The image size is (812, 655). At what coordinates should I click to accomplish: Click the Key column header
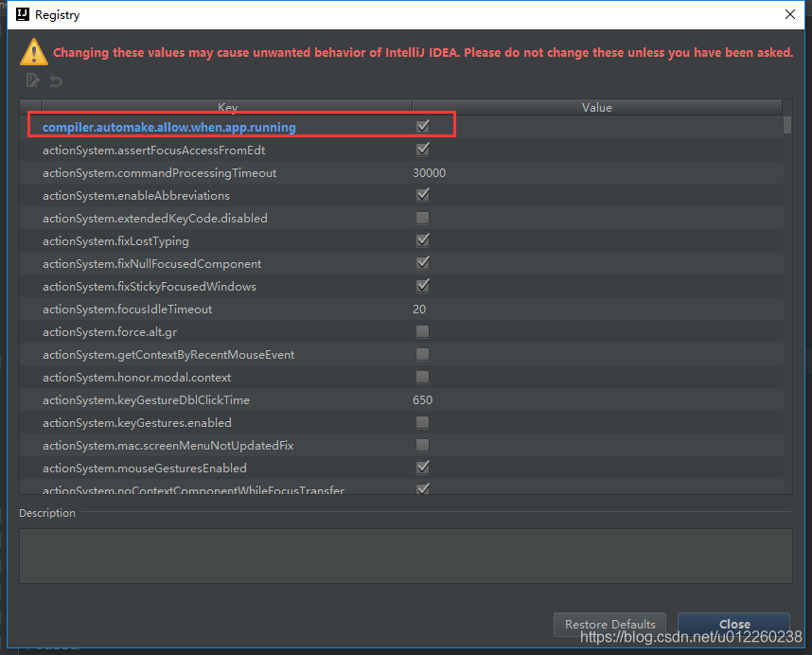pos(227,107)
